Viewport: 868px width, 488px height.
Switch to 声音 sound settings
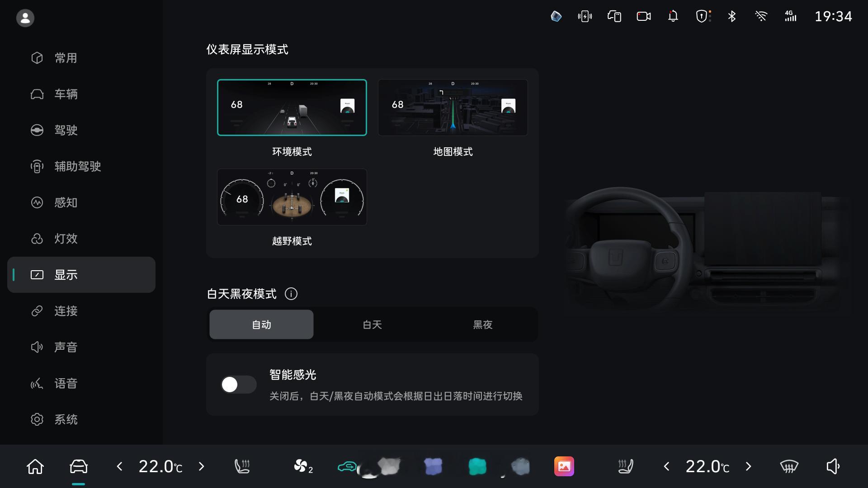click(66, 347)
